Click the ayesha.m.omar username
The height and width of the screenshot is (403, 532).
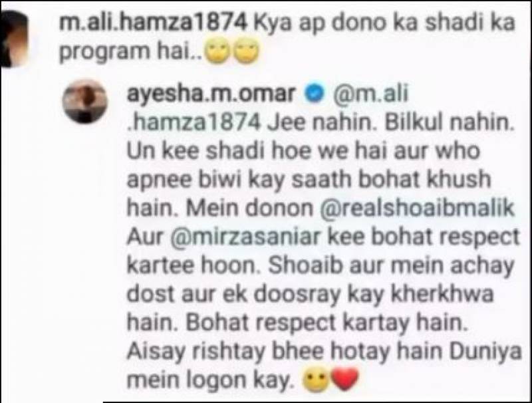pyautogui.click(x=210, y=94)
